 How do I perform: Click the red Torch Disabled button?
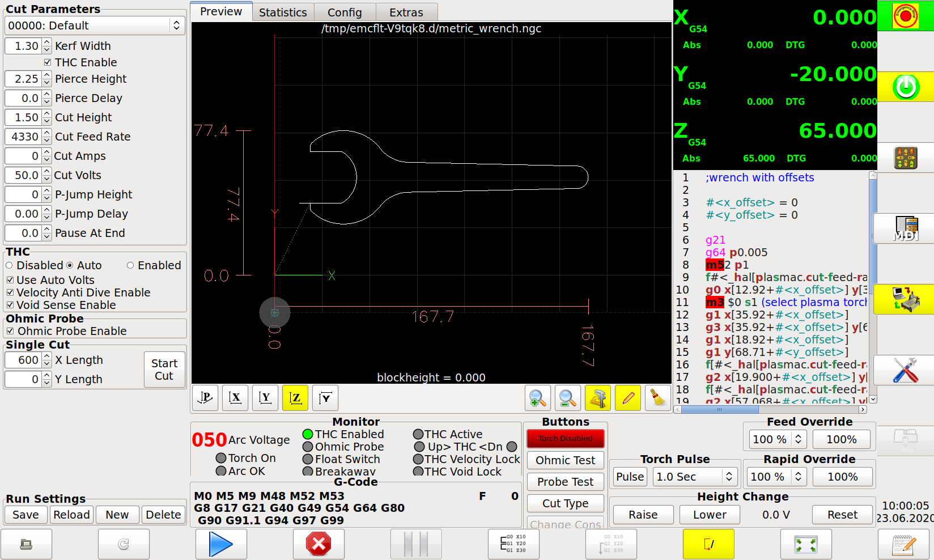(x=565, y=439)
